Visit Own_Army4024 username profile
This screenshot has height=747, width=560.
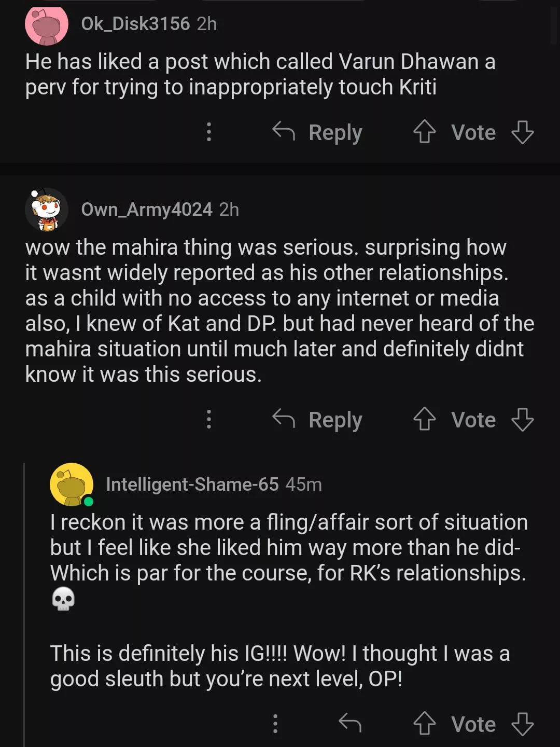point(147,210)
